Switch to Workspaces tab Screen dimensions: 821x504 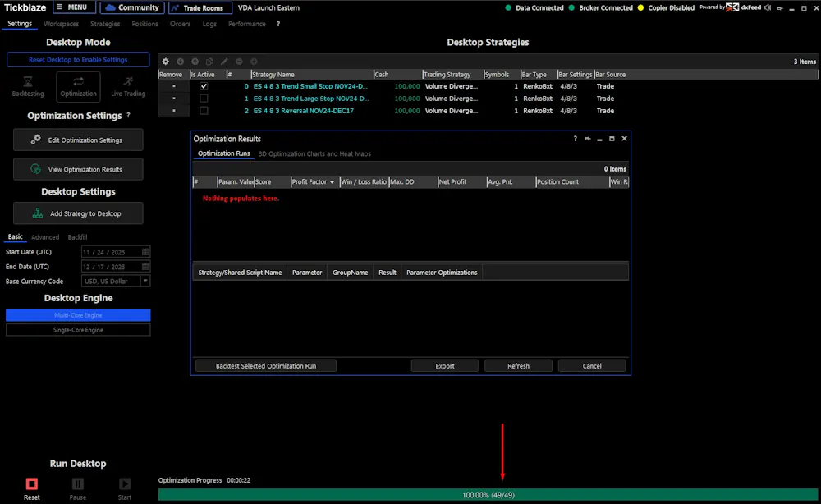62,24
